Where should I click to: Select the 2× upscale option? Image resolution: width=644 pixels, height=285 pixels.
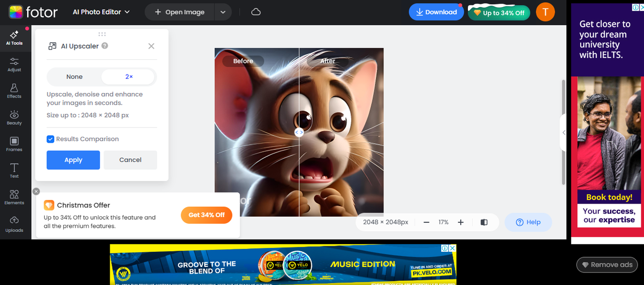[129, 77]
